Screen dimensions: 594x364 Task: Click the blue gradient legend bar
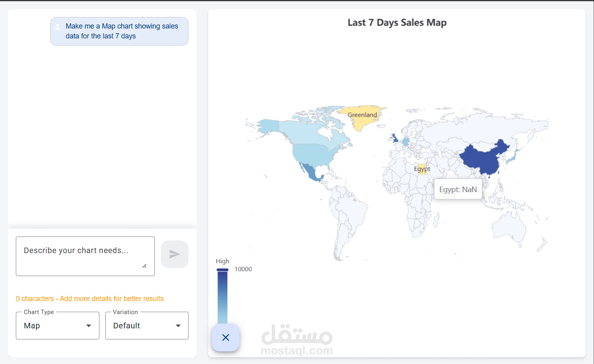tap(223, 297)
